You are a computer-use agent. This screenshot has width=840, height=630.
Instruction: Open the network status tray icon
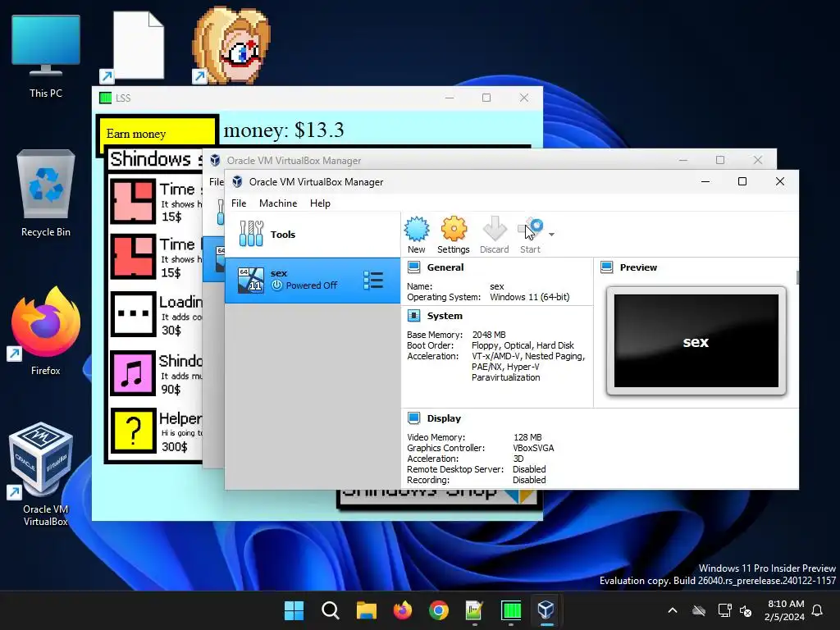[724, 610]
